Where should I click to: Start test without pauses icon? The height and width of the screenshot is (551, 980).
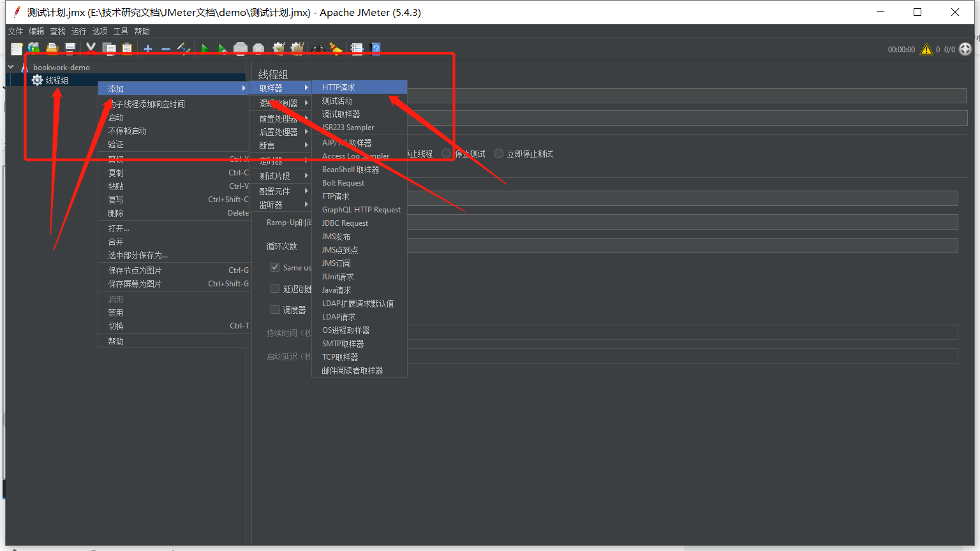pos(222,49)
